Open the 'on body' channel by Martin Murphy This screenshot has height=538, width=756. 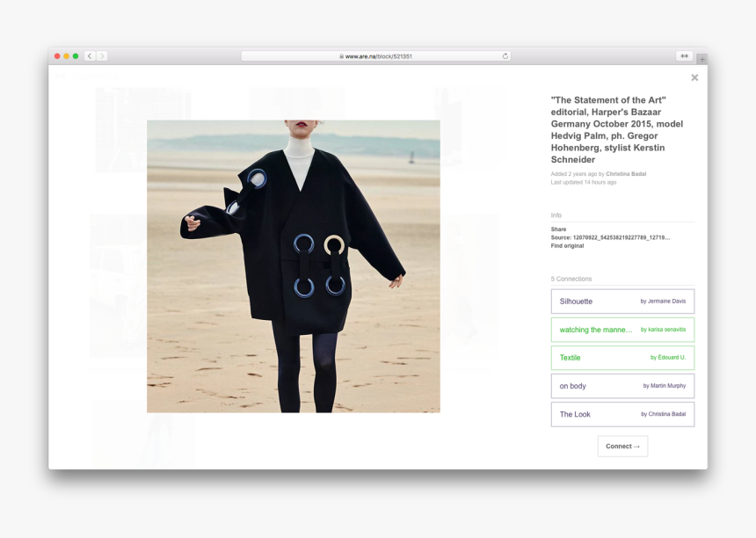pyautogui.click(x=622, y=386)
